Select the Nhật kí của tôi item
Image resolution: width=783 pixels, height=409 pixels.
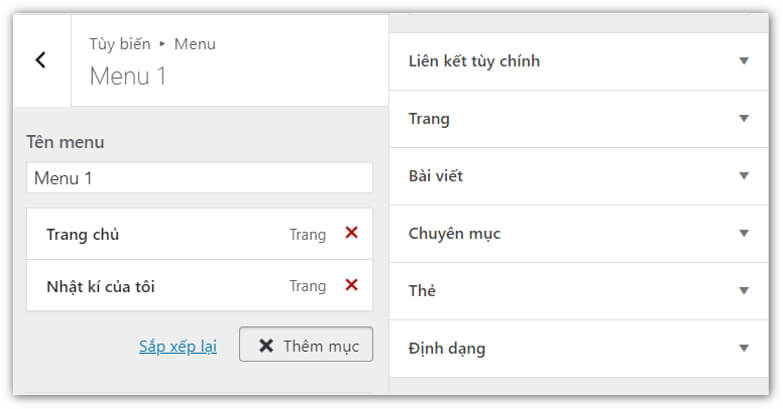click(x=100, y=286)
